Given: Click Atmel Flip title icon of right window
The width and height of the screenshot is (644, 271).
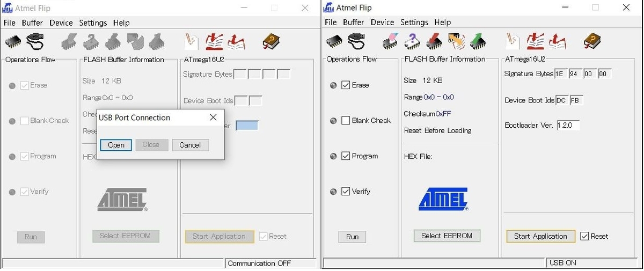Looking at the screenshot, I should point(328,8).
